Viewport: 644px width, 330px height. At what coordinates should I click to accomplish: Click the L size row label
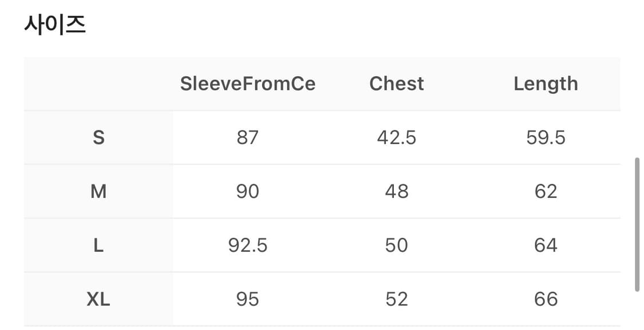98,245
